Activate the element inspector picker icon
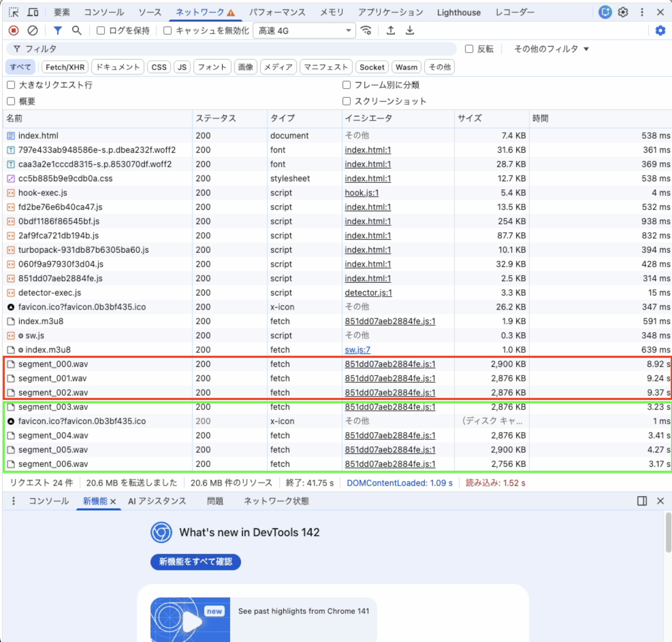 click(x=14, y=12)
